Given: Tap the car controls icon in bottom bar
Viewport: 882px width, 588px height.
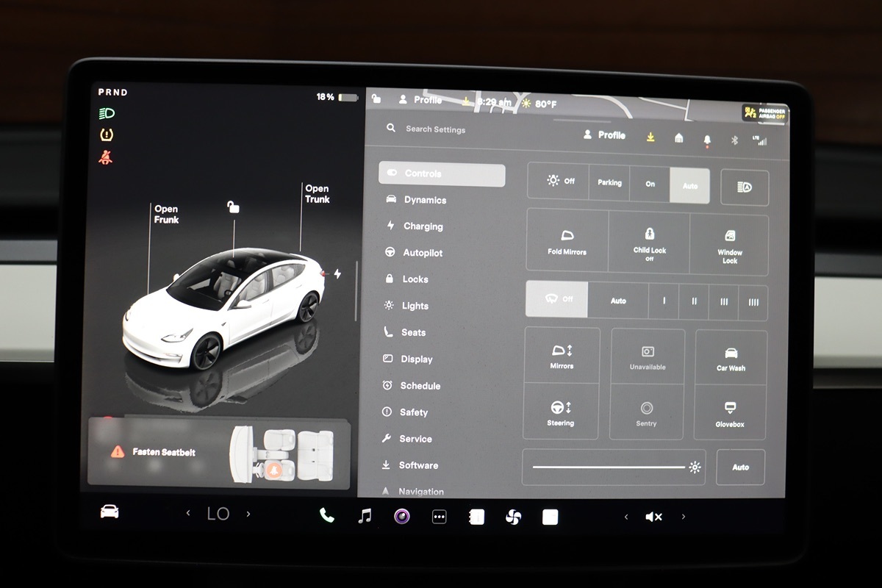Looking at the screenshot, I should click(x=110, y=512).
